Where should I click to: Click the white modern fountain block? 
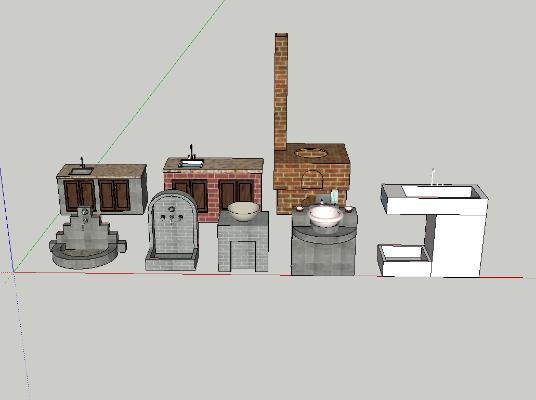(x=433, y=230)
